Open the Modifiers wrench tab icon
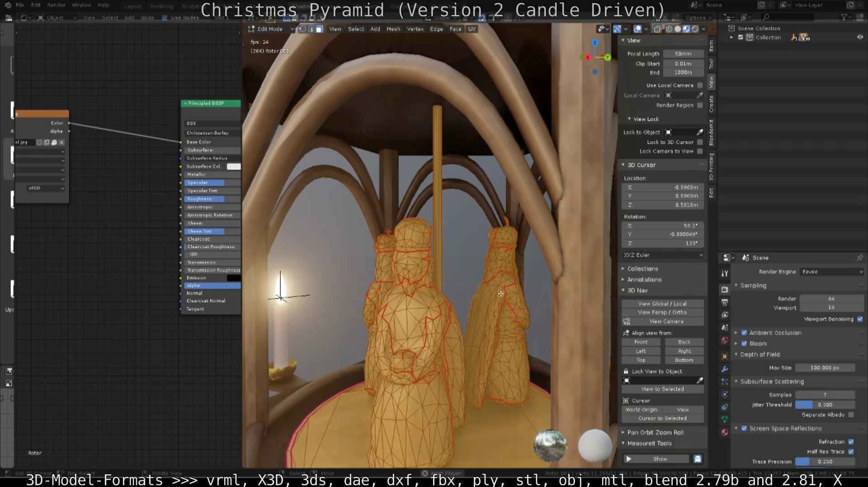Viewport: 868px width, 487px height. 725,369
